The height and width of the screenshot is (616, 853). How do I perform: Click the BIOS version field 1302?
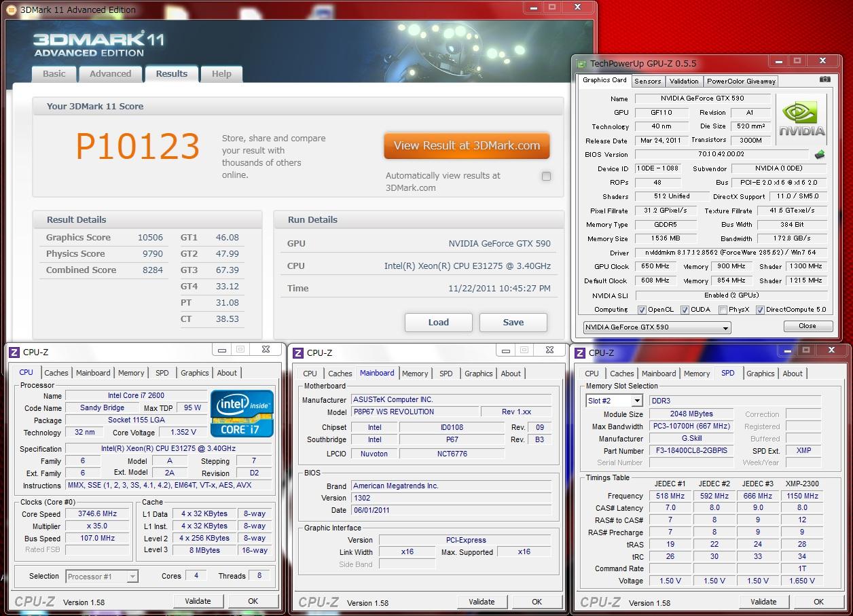point(451,498)
